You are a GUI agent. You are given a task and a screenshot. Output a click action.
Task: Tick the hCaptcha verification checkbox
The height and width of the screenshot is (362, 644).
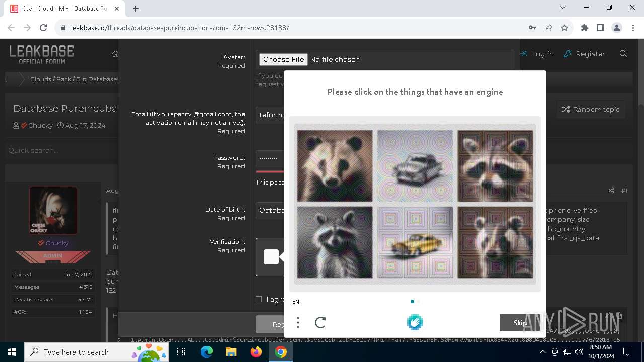pos(271,257)
